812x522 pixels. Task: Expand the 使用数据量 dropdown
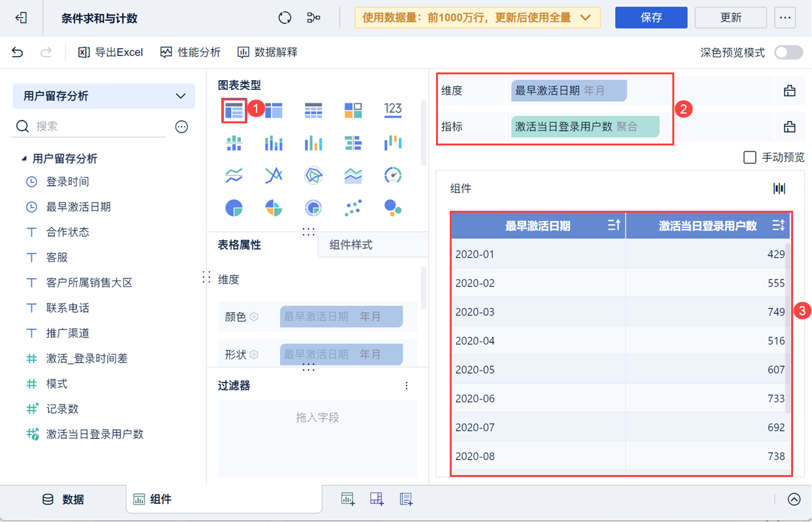tap(477, 18)
